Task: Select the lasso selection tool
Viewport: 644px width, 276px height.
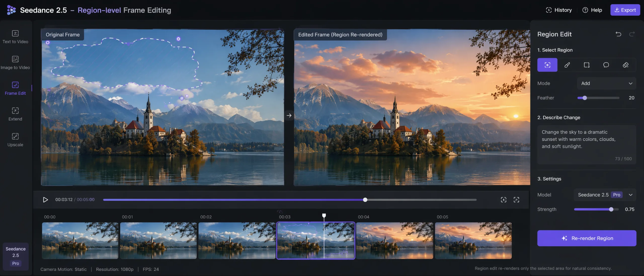Action: coord(606,65)
